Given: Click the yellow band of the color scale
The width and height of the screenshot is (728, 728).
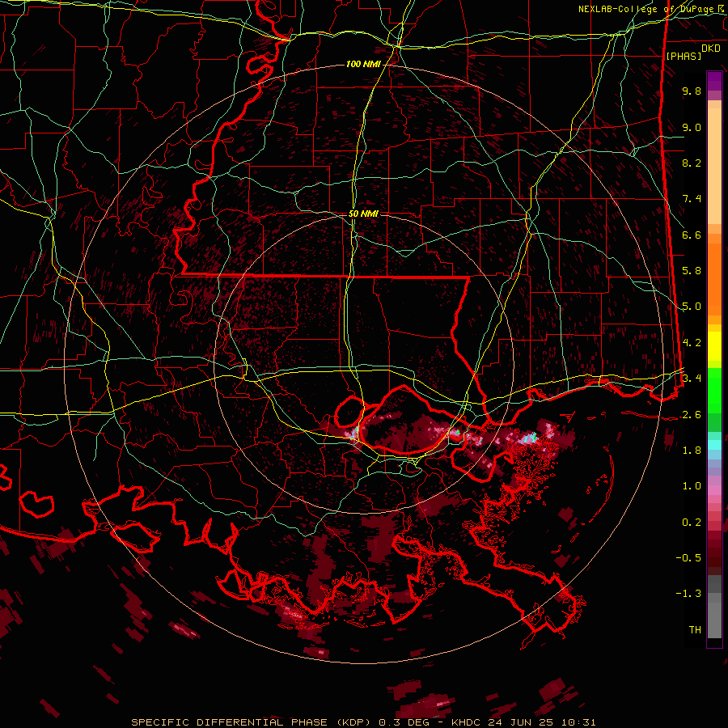Looking at the screenshot, I should pyautogui.click(x=714, y=346).
